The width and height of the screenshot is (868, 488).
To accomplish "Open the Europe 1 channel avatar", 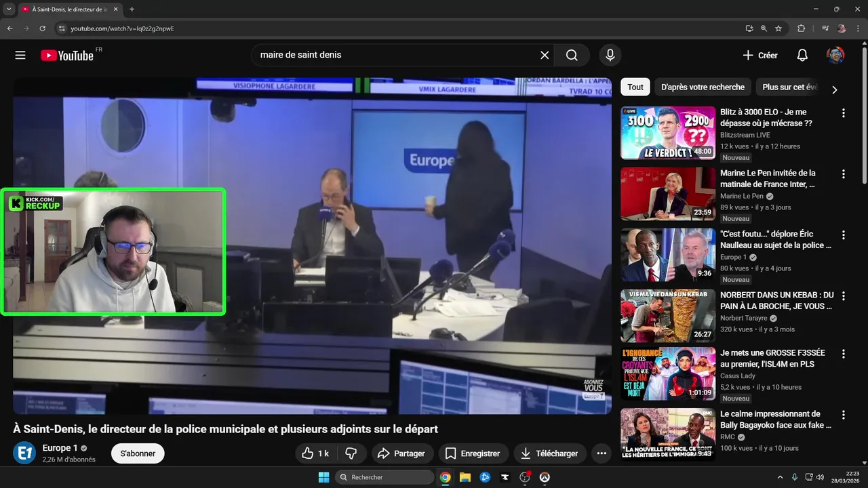I will click(24, 453).
